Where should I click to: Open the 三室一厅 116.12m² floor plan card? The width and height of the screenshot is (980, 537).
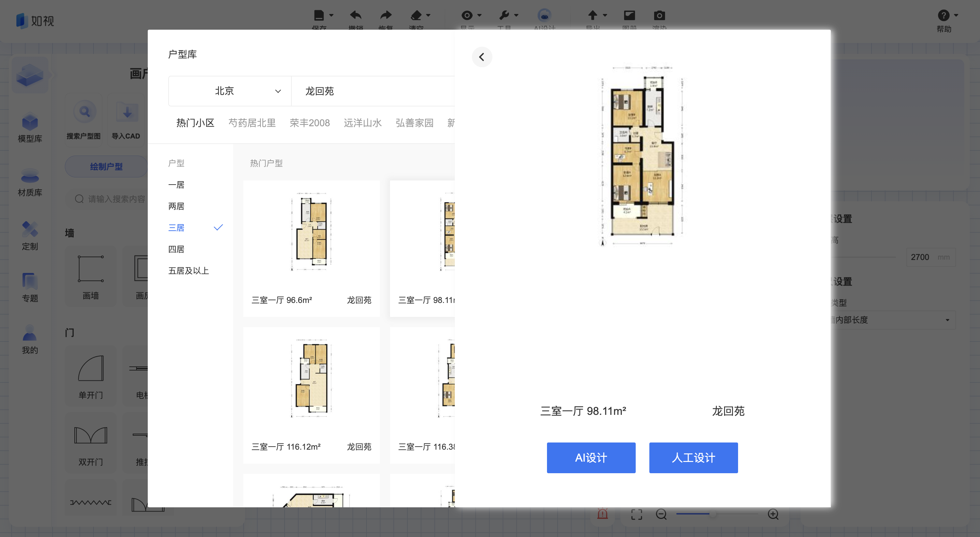pos(311,395)
